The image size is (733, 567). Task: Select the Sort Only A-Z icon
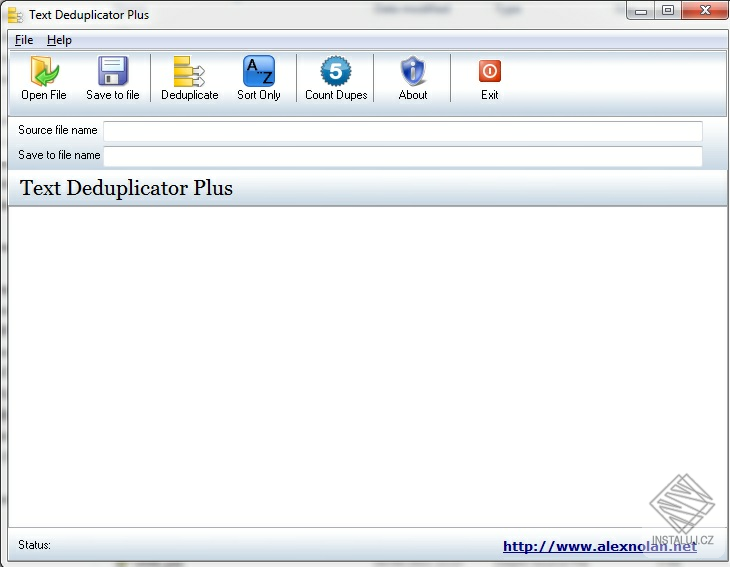coord(259,71)
